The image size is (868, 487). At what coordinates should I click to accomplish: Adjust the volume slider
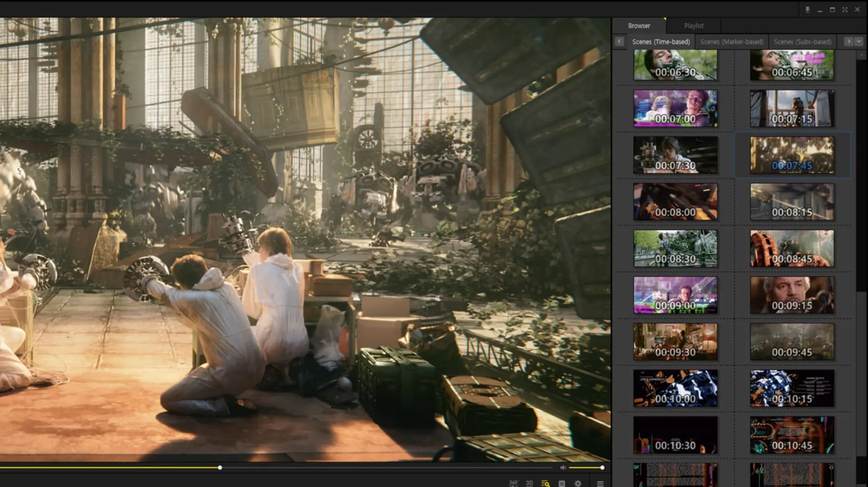click(586, 468)
